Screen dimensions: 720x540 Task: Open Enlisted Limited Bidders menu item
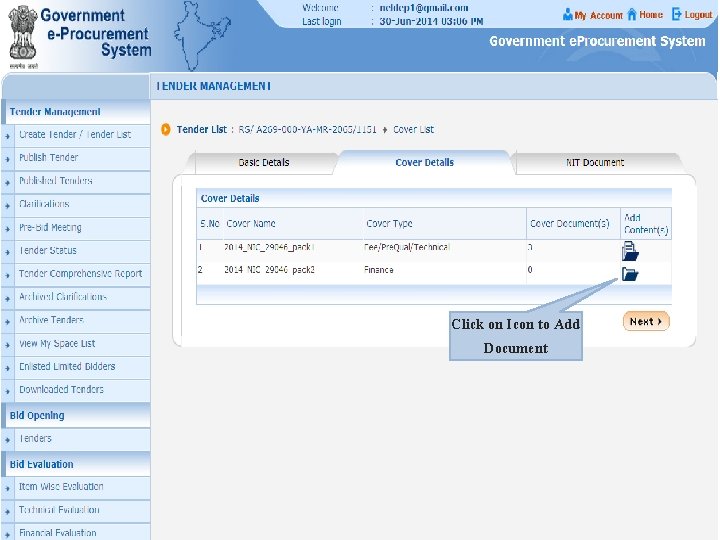pyautogui.click(x=67, y=366)
